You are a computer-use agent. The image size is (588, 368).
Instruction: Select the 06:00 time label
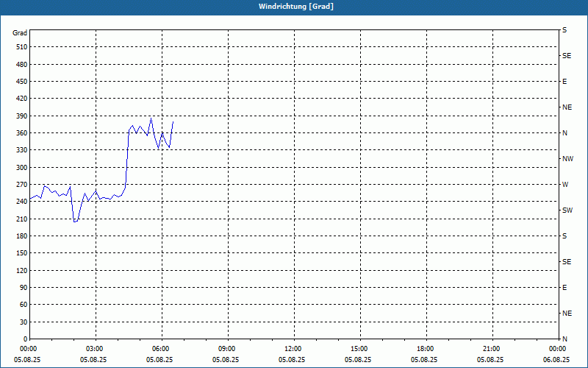[x=160, y=349]
